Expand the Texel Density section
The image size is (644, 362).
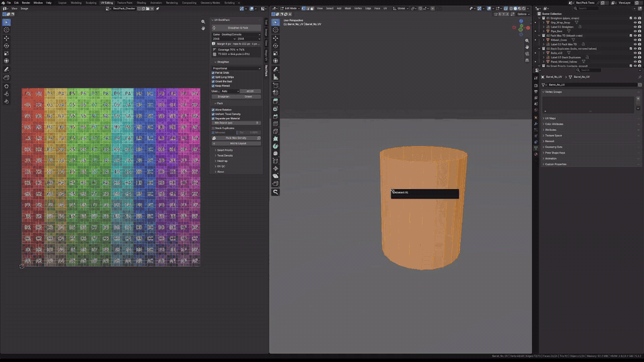pos(224,156)
